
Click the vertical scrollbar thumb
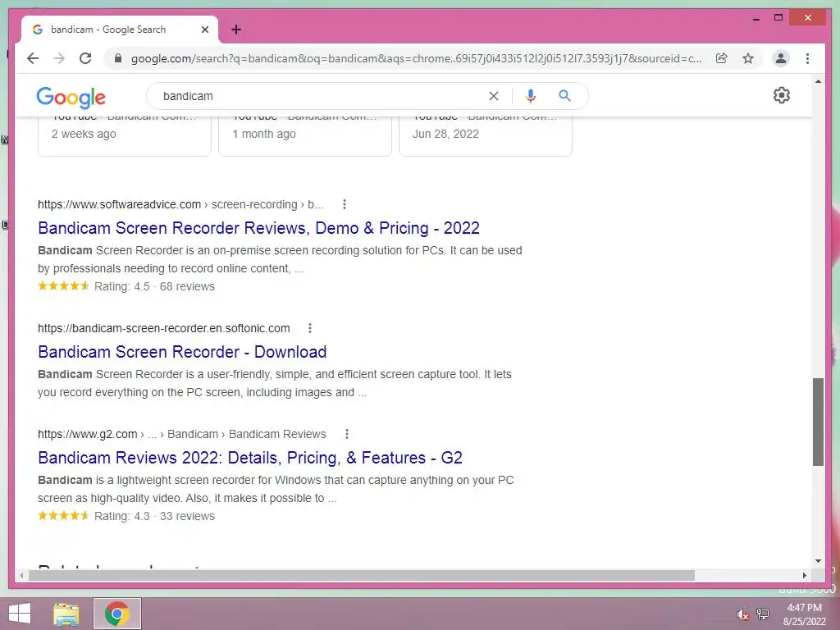point(818,422)
